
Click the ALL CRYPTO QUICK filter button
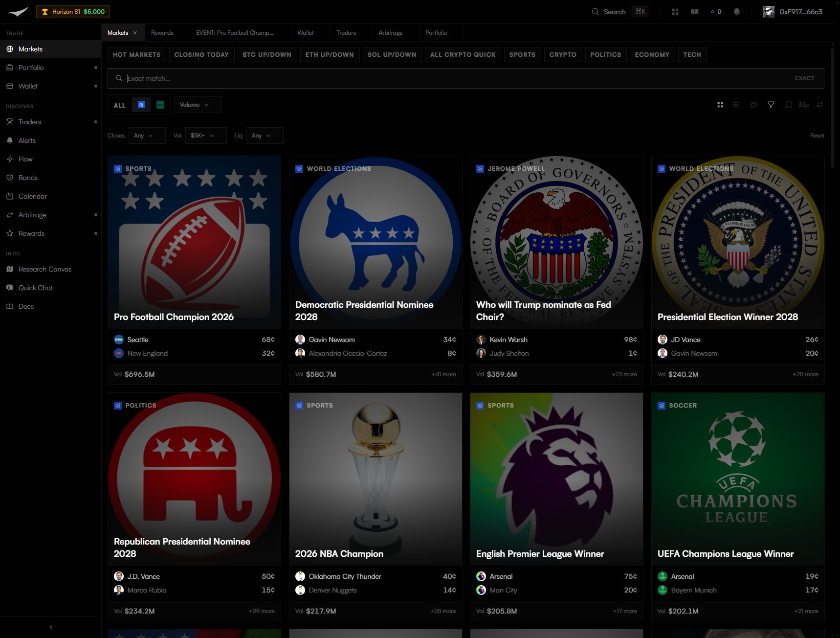[x=463, y=55]
